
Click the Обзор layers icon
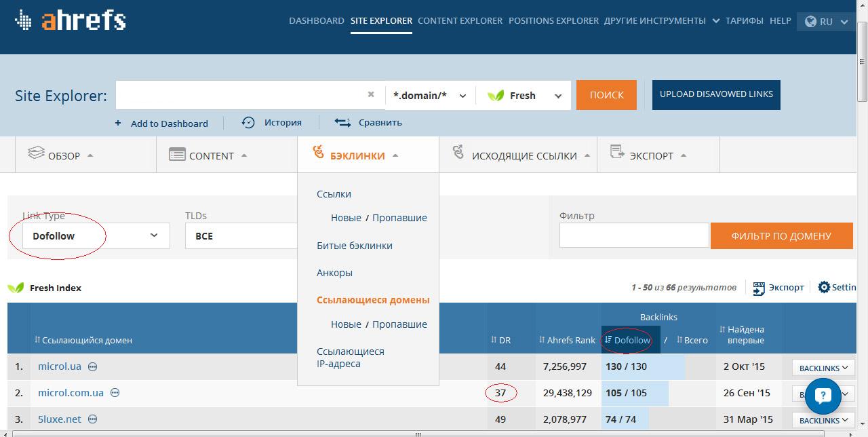point(36,153)
